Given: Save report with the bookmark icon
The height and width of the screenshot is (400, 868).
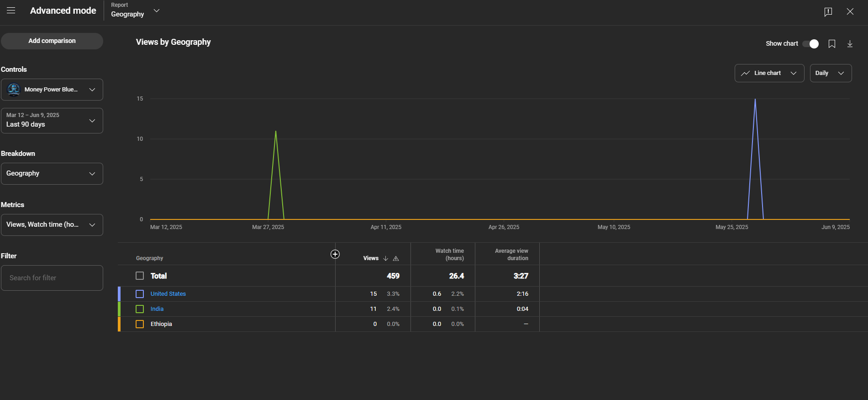Looking at the screenshot, I should coord(832,44).
